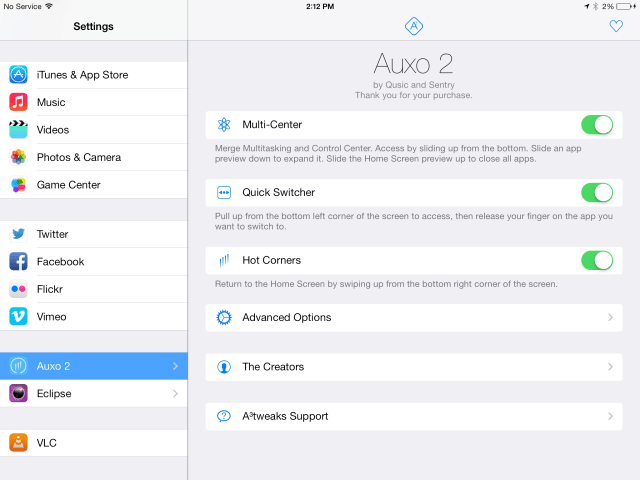Tap the Game Center icon

tap(18, 185)
